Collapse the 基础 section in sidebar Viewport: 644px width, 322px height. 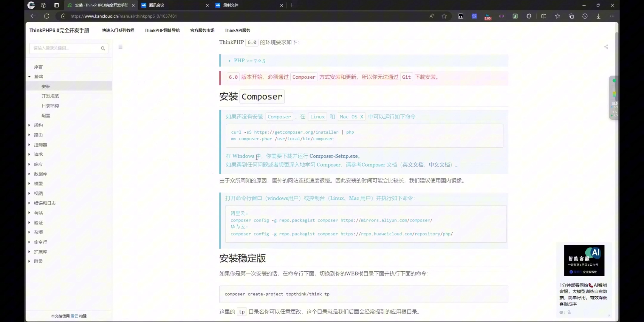point(29,76)
